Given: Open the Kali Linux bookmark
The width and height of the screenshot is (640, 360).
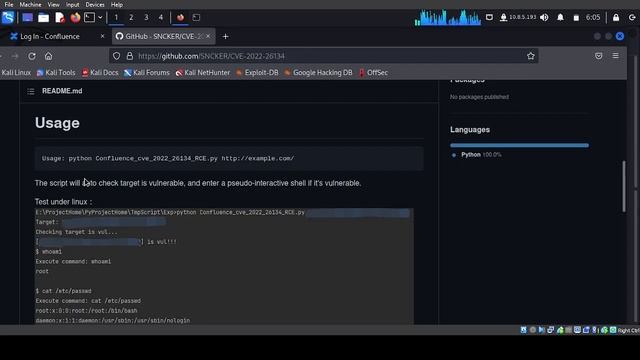Looking at the screenshot, I should tap(16, 73).
